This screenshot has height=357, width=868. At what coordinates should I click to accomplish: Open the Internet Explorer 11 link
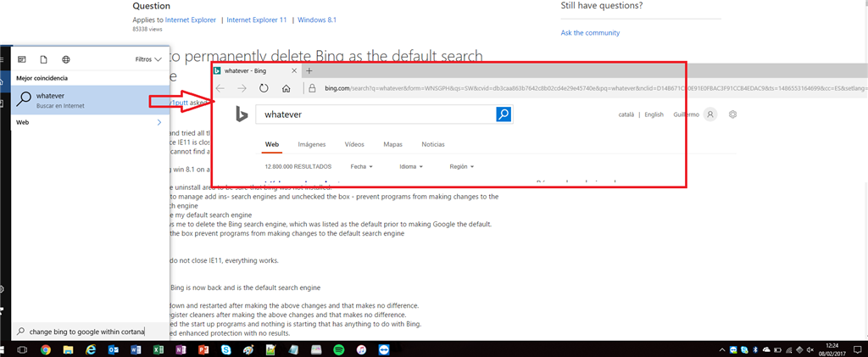point(257,20)
